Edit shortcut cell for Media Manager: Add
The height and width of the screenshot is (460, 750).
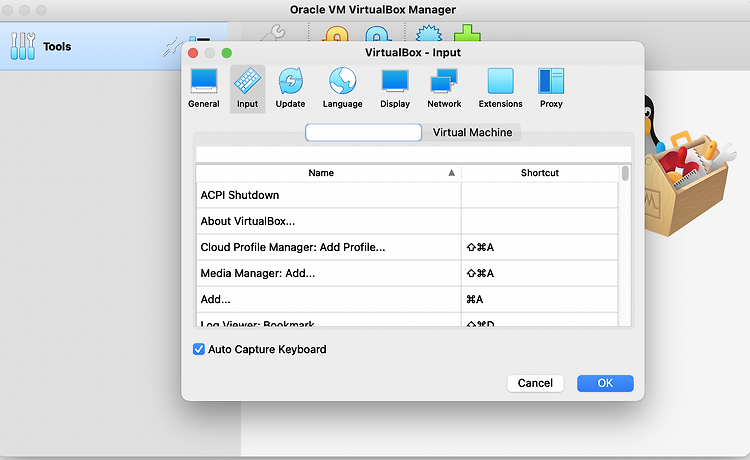(x=540, y=273)
